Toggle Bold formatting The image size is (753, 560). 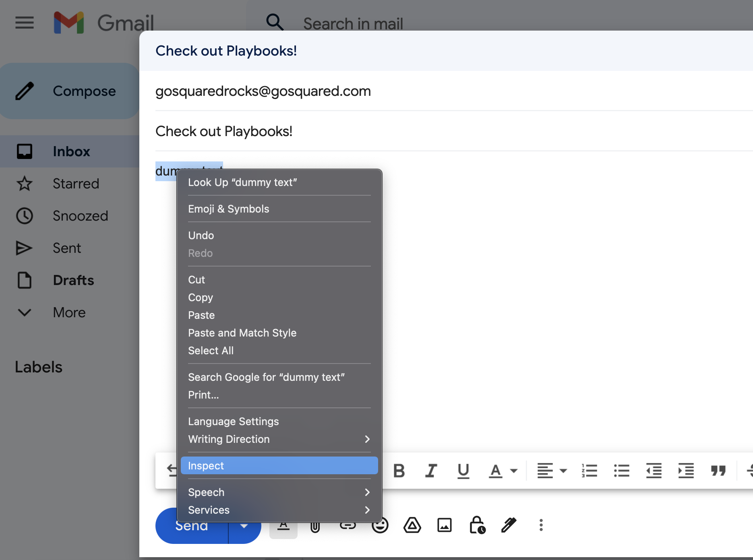[399, 471]
